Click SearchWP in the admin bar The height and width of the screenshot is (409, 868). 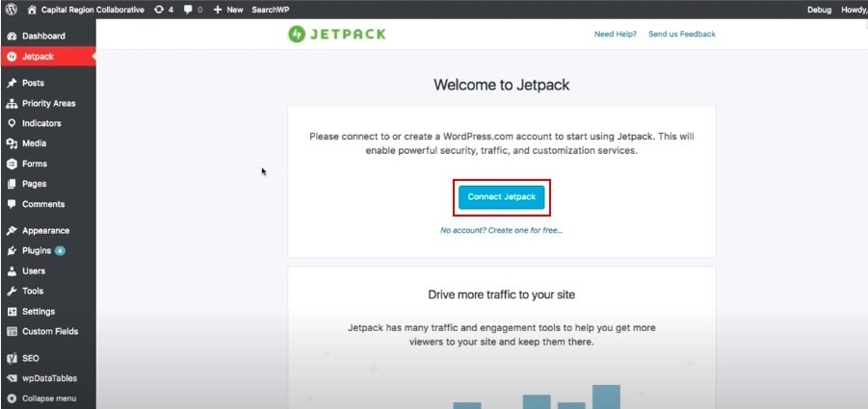pyautogui.click(x=270, y=10)
